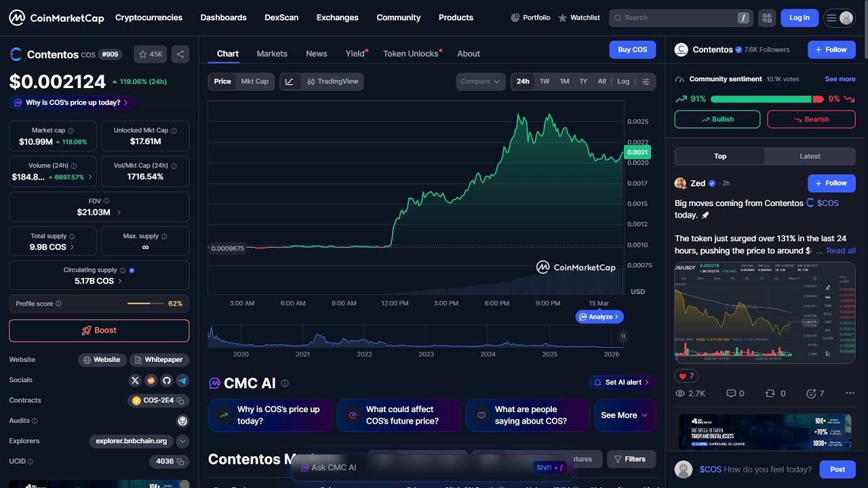Open the X (Twitter) social link

coord(134,380)
